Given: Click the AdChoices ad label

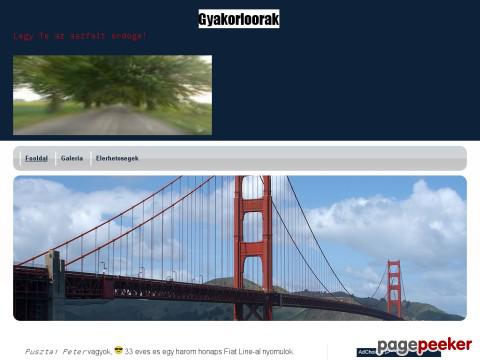Looking at the screenshot, I should [367, 353].
